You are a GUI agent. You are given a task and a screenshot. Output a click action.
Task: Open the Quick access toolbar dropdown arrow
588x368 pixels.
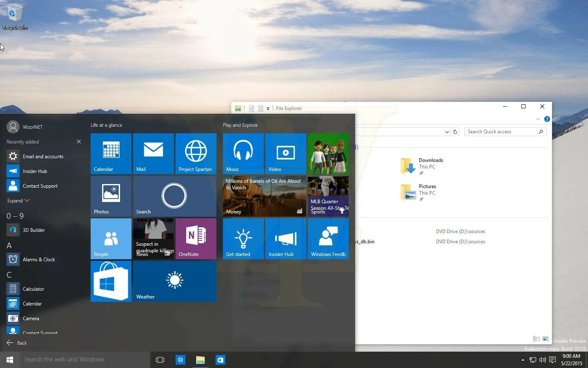pos(268,108)
